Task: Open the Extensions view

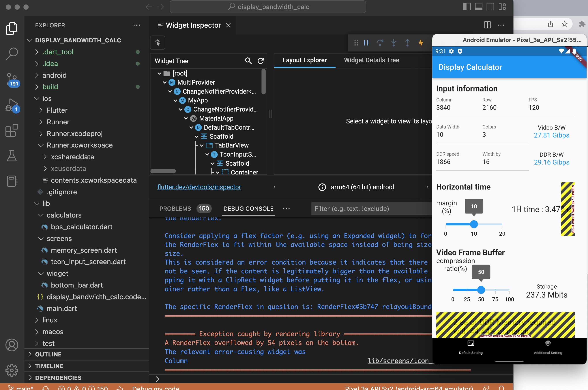Action: 12,130
